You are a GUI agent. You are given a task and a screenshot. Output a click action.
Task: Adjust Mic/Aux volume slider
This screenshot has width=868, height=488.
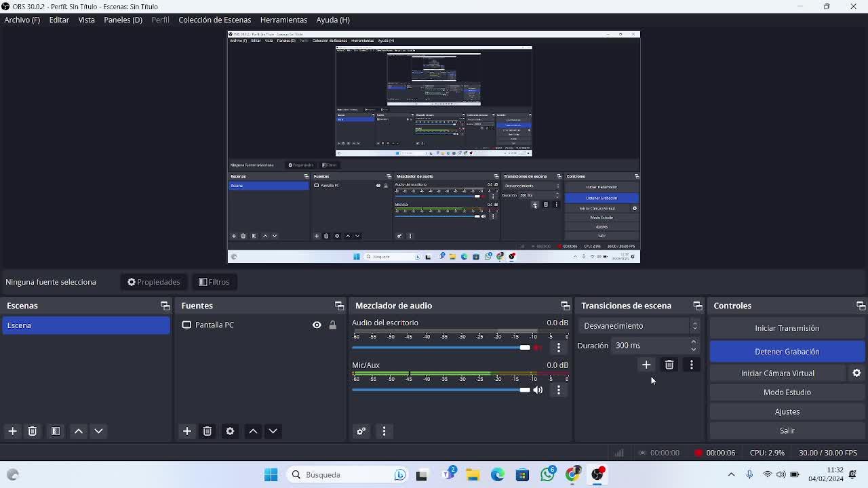(x=441, y=390)
